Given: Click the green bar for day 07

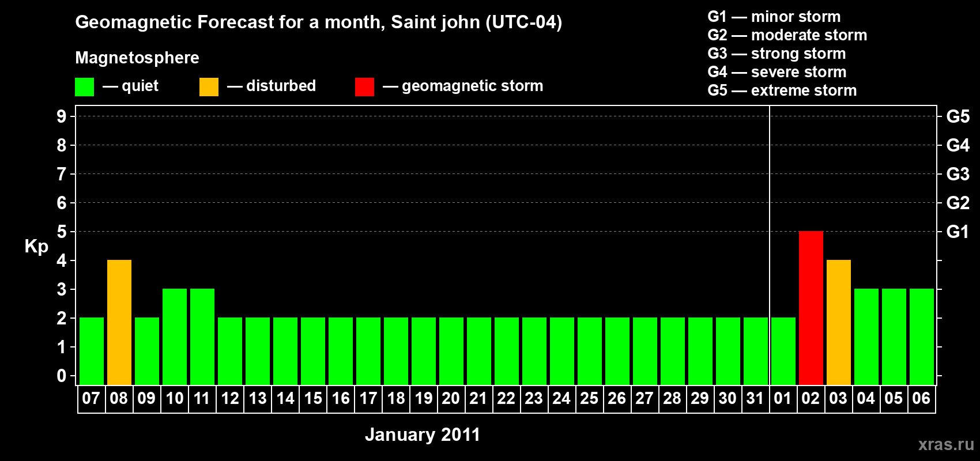Looking at the screenshot, I should pos(92,352).
